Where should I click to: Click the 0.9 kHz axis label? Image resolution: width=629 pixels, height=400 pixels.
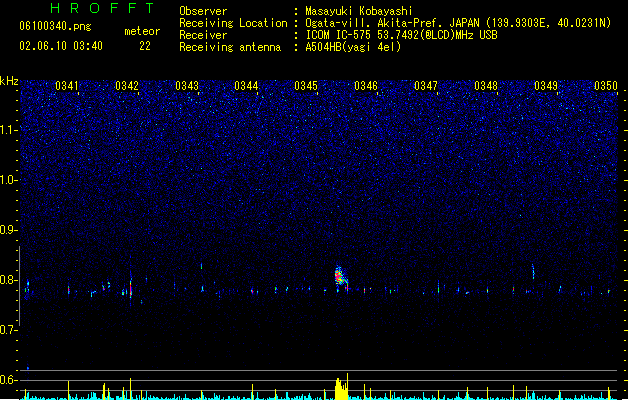[x=8, y=230]
